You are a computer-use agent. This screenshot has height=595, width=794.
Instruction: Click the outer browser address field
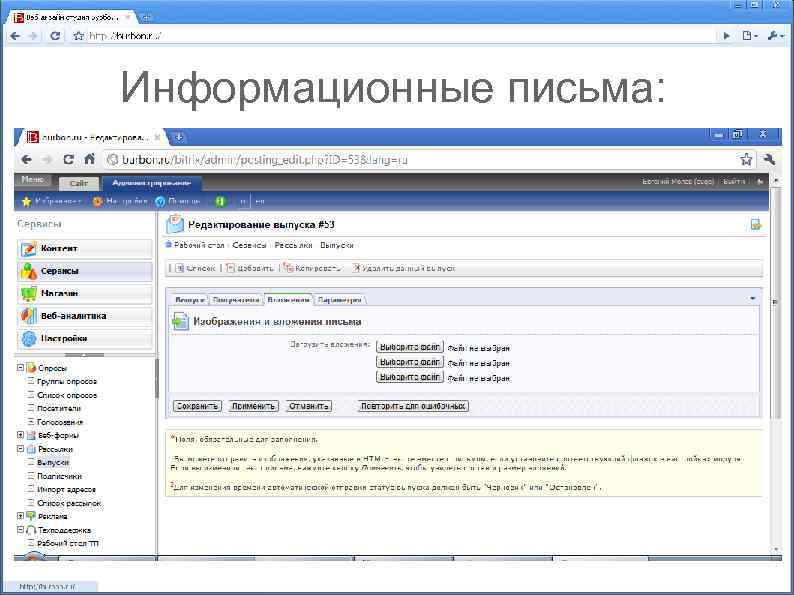click(x=400, y=36)
